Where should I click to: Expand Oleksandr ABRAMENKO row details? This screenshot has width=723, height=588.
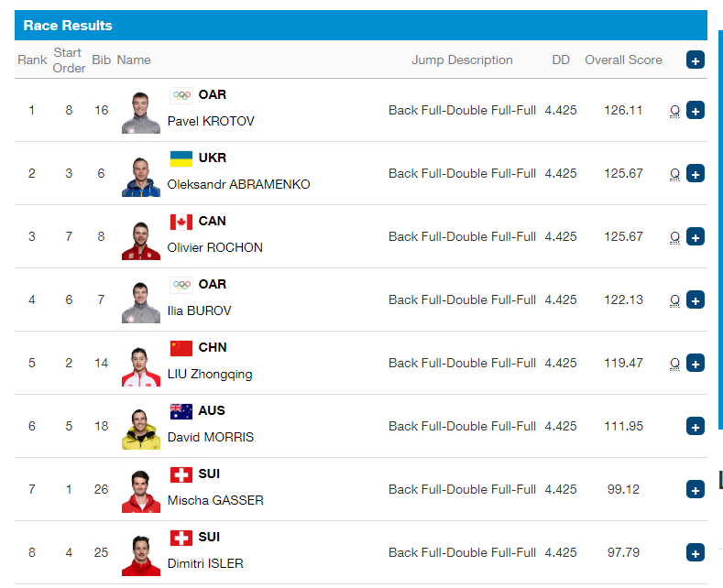point(695,173)
